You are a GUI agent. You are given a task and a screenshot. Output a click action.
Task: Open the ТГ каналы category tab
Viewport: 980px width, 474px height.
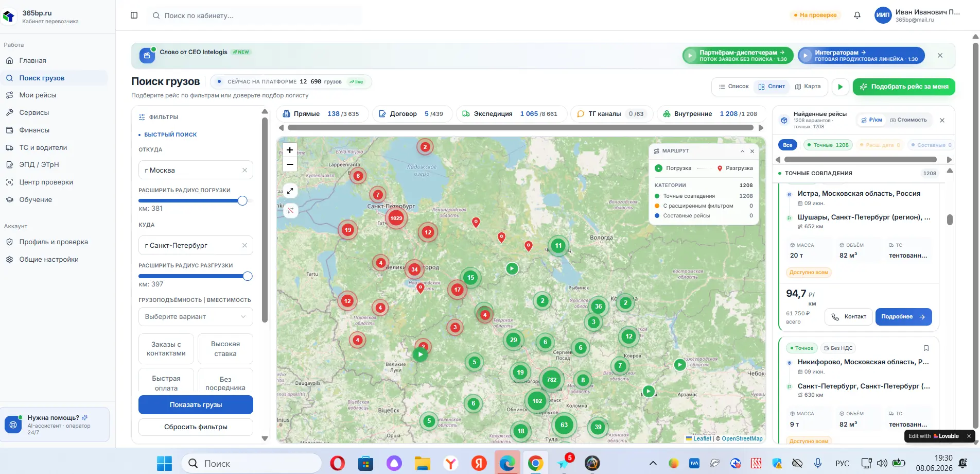pyautogui.click(x=611, y=114)
